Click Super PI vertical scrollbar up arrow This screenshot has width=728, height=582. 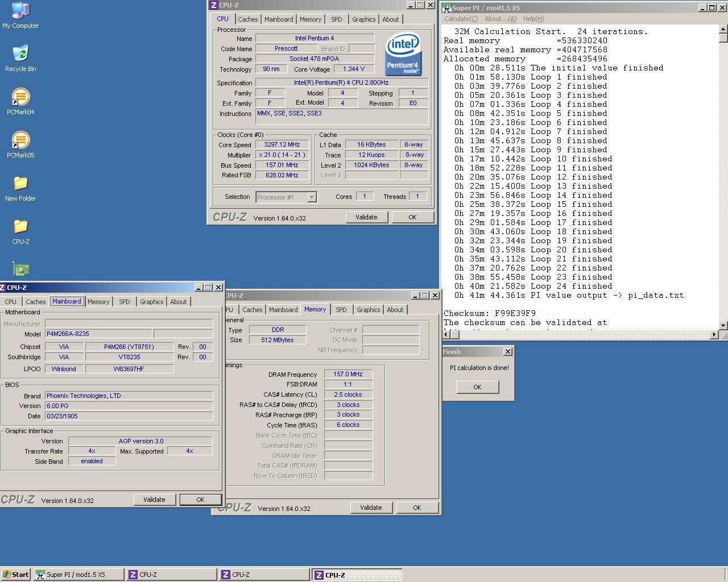pos(723,29)
